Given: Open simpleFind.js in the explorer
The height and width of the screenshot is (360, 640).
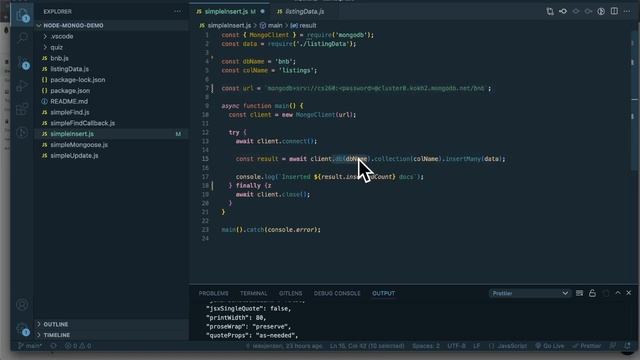Looking at the screenshot, I should [x=111, y=112].
